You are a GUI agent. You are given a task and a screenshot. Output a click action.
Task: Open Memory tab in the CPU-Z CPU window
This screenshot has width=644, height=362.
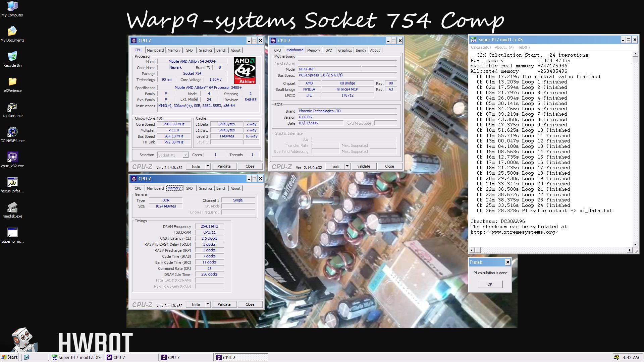(x=174, y=50)
